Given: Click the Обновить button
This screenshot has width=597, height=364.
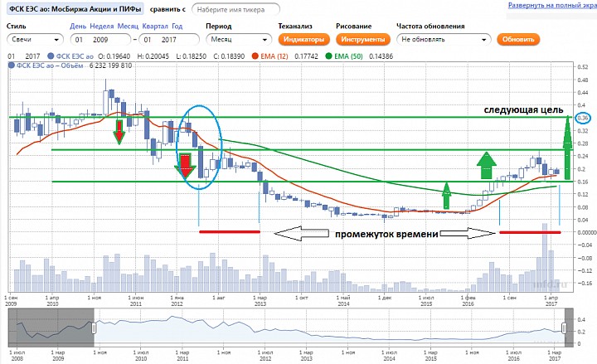Looking at the screenshot, I should (518, 39).
